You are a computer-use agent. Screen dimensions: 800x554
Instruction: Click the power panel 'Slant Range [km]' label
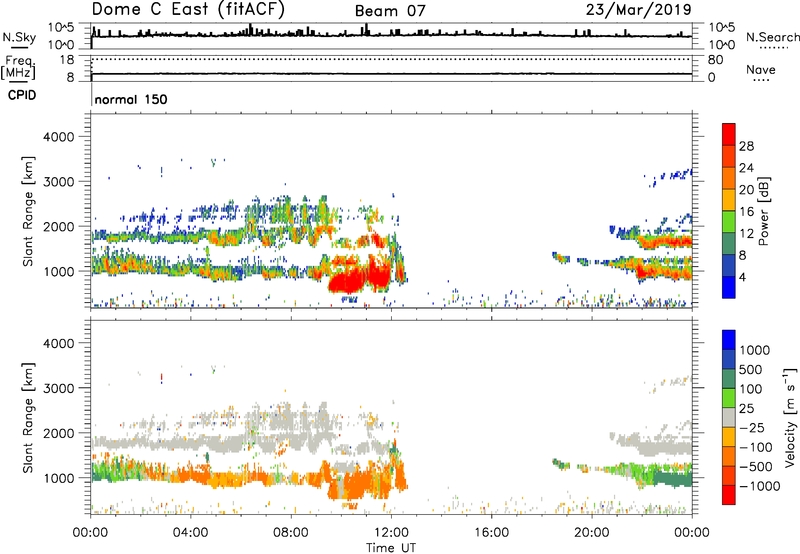coord(28,211)
